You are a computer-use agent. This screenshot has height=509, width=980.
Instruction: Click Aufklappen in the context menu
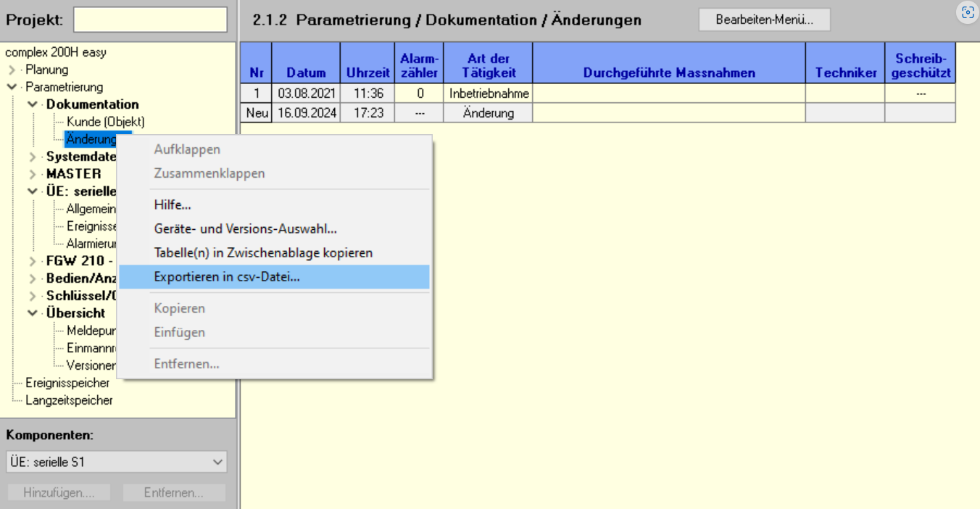coord(274,149)
